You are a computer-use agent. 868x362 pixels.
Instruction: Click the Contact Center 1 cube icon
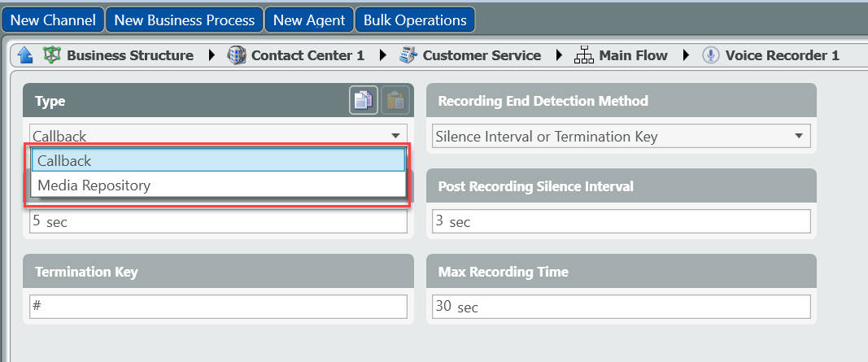tap(237, 55)
